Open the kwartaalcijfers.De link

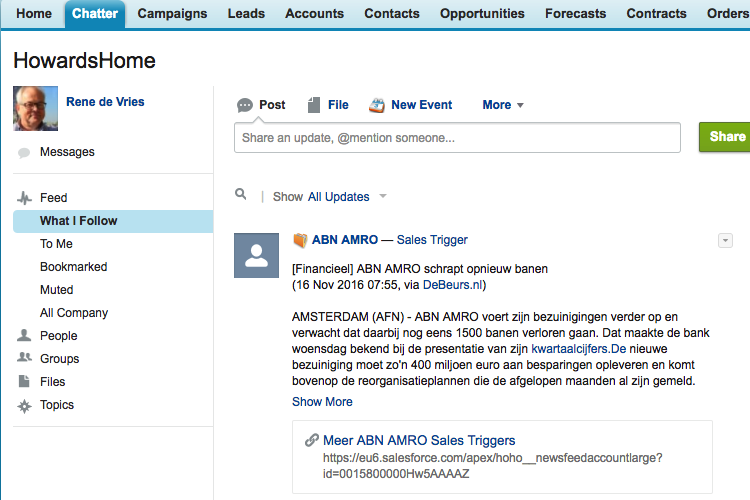(579, 349)
